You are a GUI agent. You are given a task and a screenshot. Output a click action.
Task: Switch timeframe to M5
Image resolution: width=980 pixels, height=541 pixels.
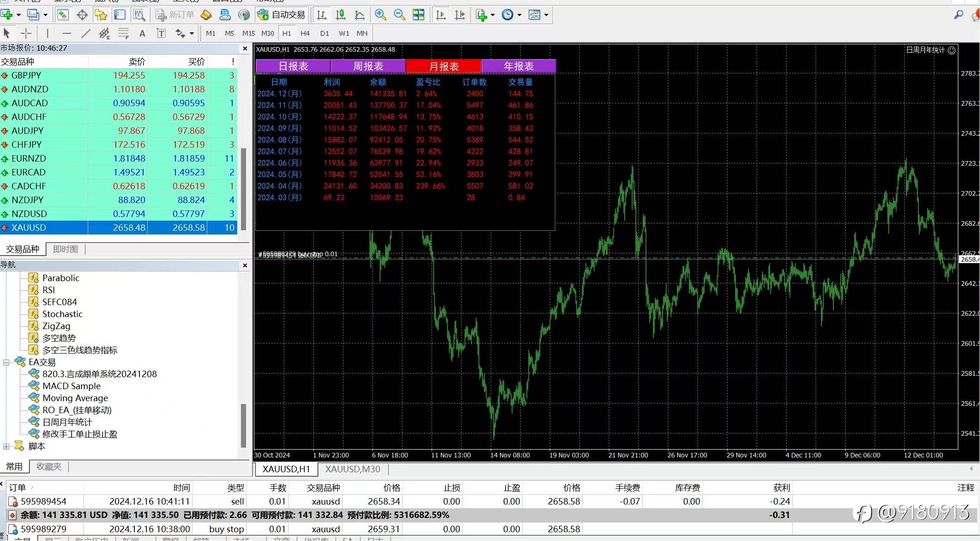pyautogui.click(x=229, y=33)
